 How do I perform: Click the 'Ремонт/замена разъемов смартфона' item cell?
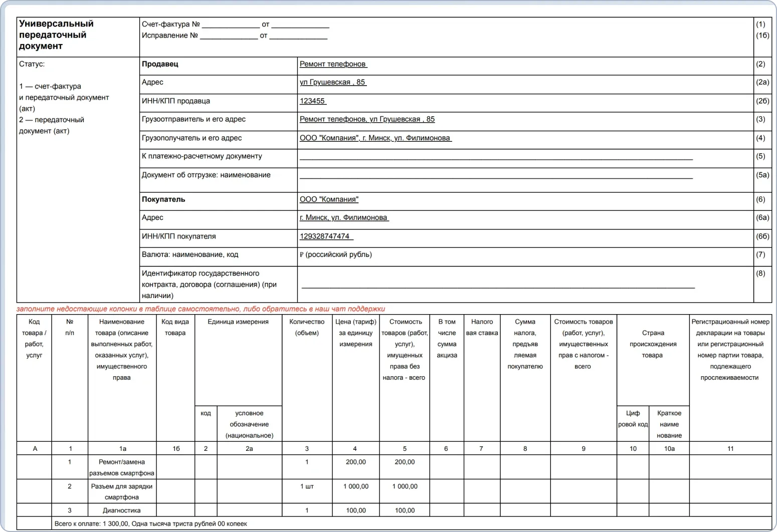[x=121, y=467]
